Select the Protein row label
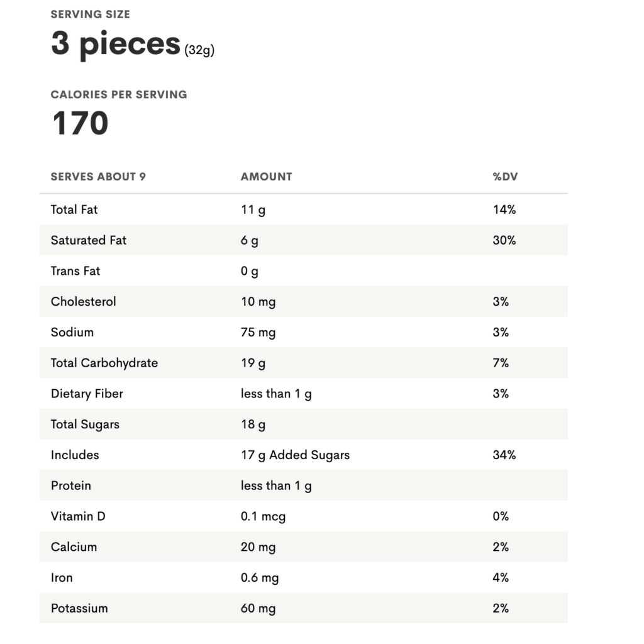644x644 pixels. point(71,486)
